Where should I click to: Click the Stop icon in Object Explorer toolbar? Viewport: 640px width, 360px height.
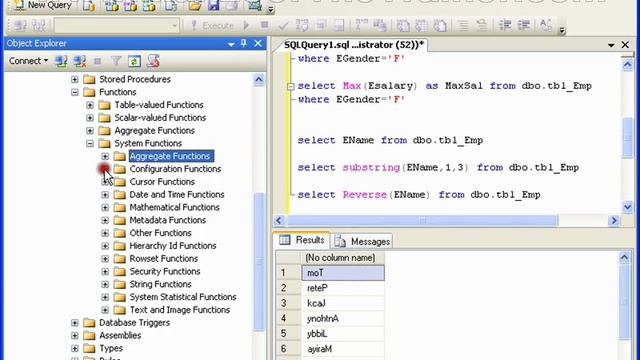(x=97, y=61)
